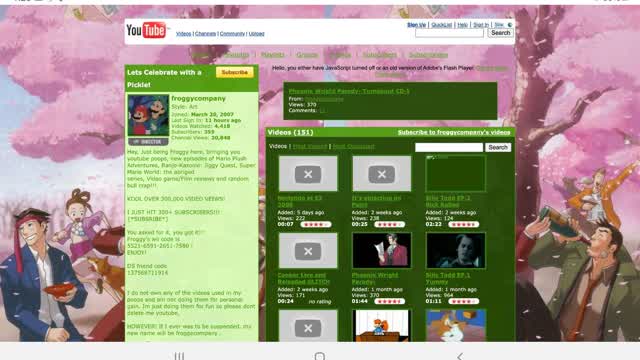Open the Subscribers channel tab
This screenshot has height=360, width=640.
380,55
